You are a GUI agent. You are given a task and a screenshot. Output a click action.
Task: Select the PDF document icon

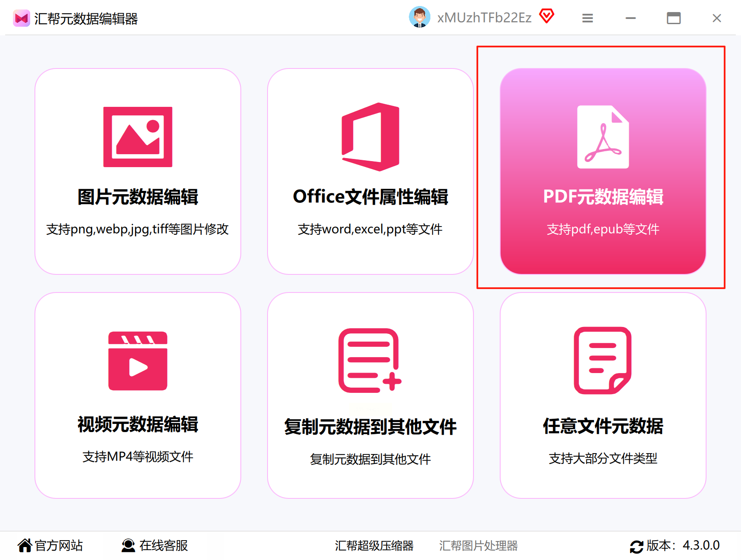click(x=603, y=137)
